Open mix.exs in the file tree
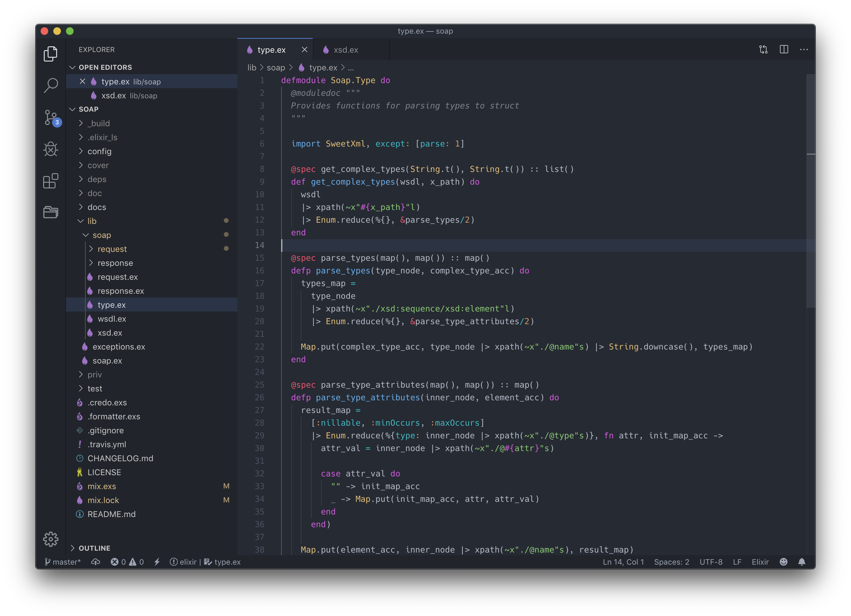This screenshot has height=616, width=851. click(101, 486)
